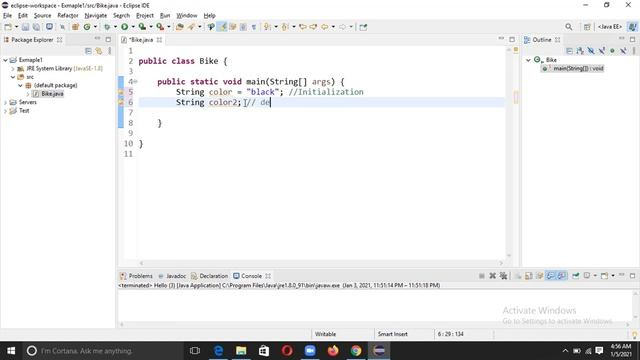Click the green Run button in the toolbar
Viewport: 640px width, 360px height.
point(124,27)
